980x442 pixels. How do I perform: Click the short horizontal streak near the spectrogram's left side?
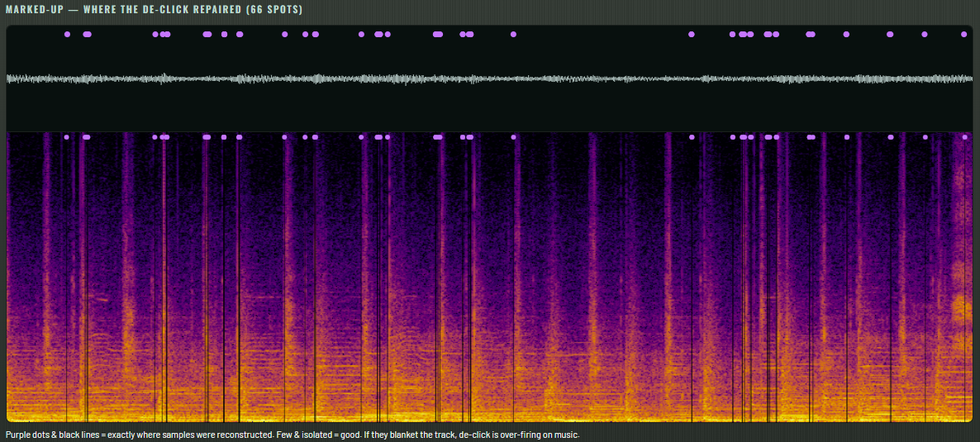click(x=102, y=300)
